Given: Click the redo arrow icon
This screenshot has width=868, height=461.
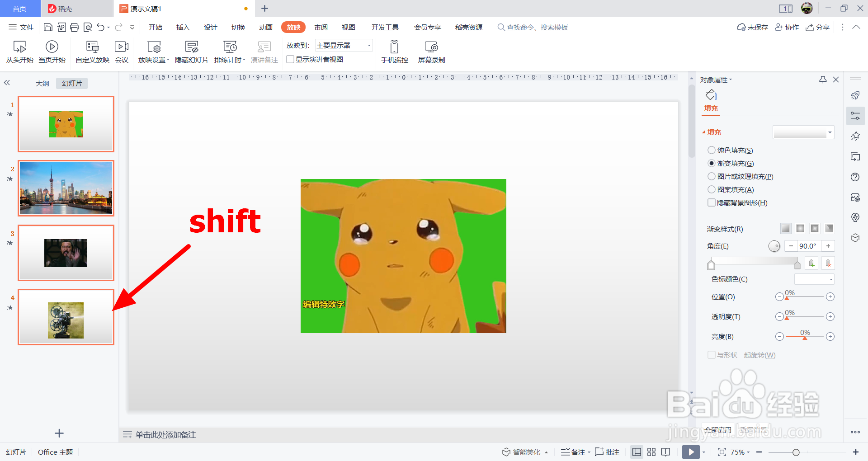Looking at the screenshot, I should 119,28.
